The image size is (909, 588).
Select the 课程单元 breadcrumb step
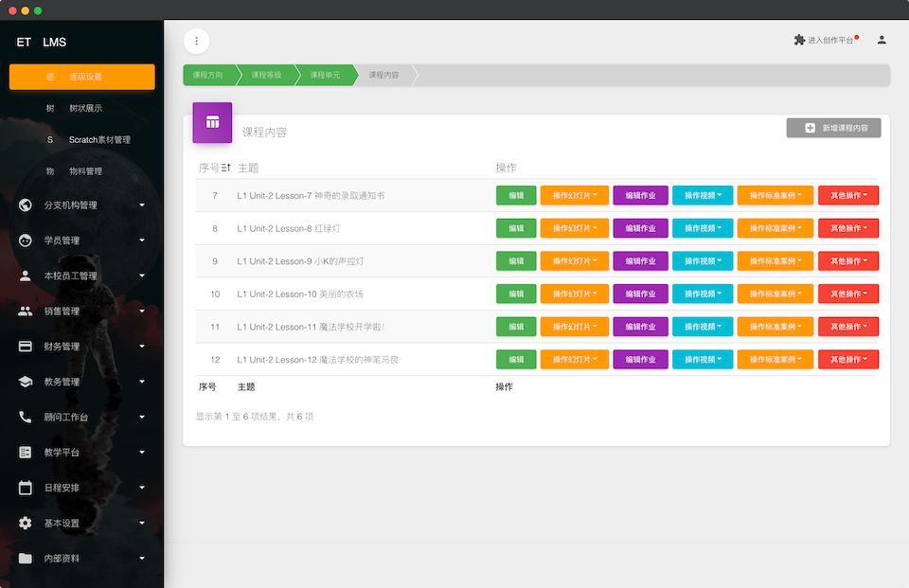pos(325,75)
